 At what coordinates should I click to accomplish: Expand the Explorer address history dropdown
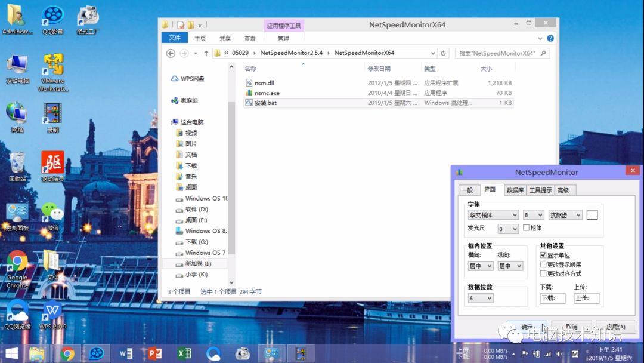(x=432, y=53)
